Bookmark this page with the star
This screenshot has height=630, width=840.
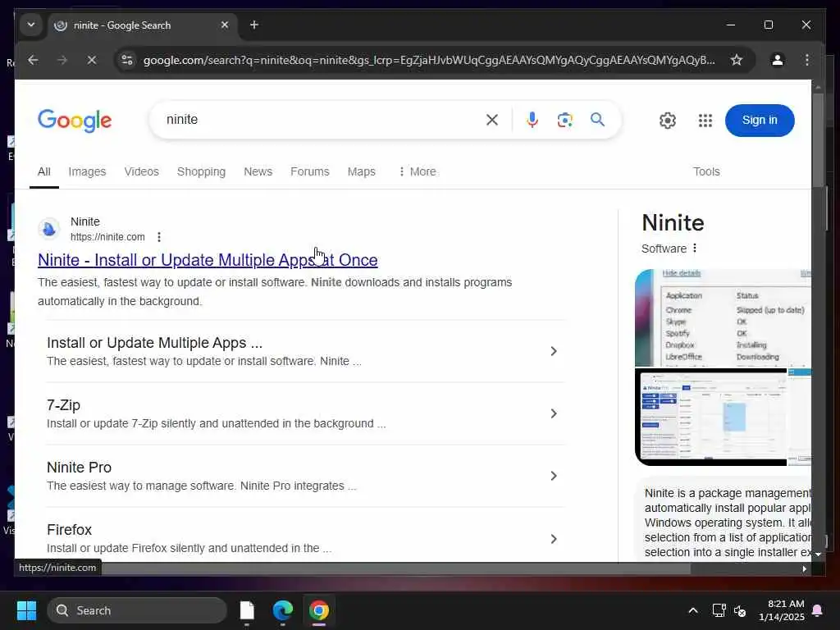[x=737, y=60]
